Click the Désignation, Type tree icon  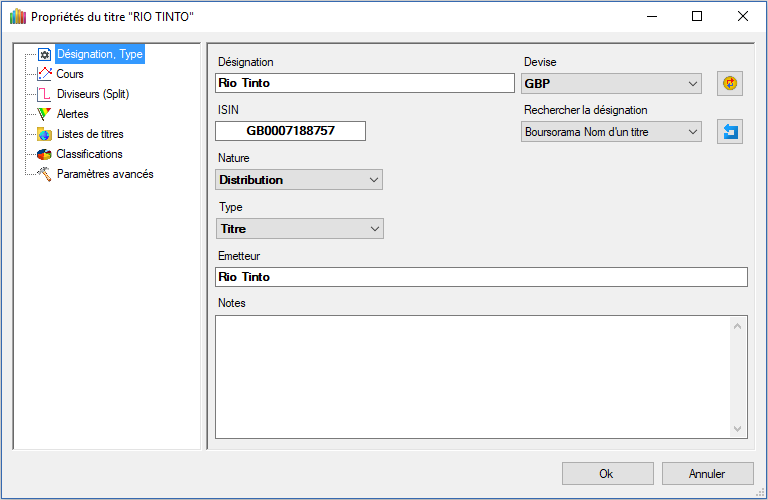[x=44, y=54]
